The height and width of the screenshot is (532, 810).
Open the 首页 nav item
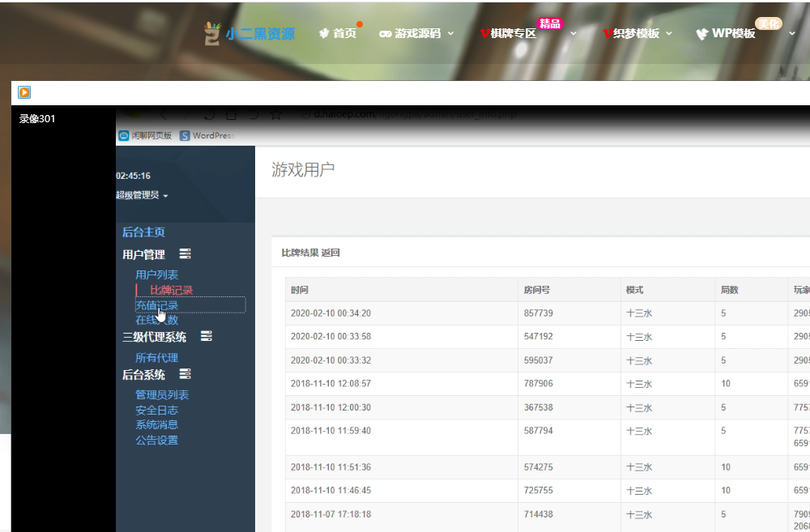(x=339, y=33)
